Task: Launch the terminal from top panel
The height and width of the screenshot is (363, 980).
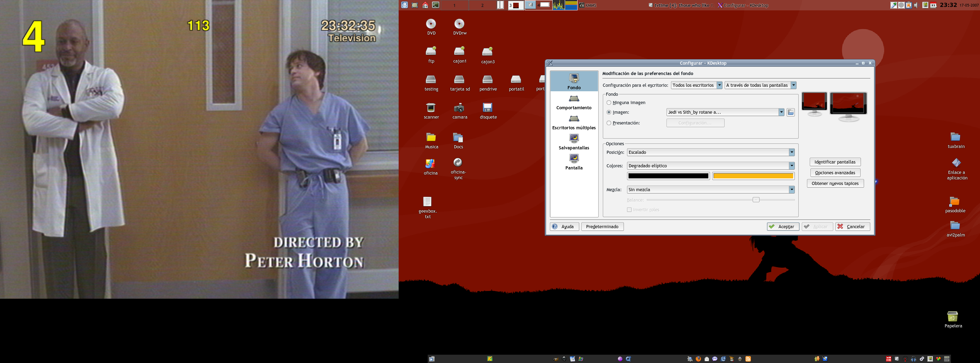Action: pyautogui.click(x=436, y=5)
